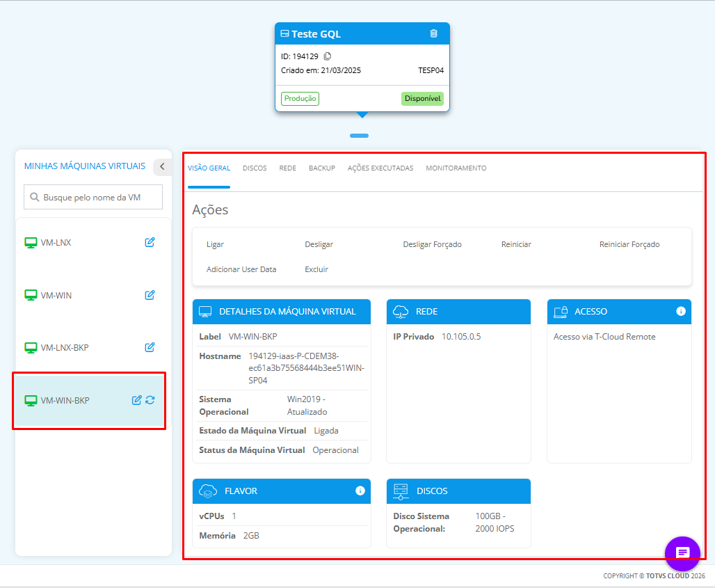
Task: Click the Copyright TOTVS Cloud 2026 footer text
Action: click(654, 576)
